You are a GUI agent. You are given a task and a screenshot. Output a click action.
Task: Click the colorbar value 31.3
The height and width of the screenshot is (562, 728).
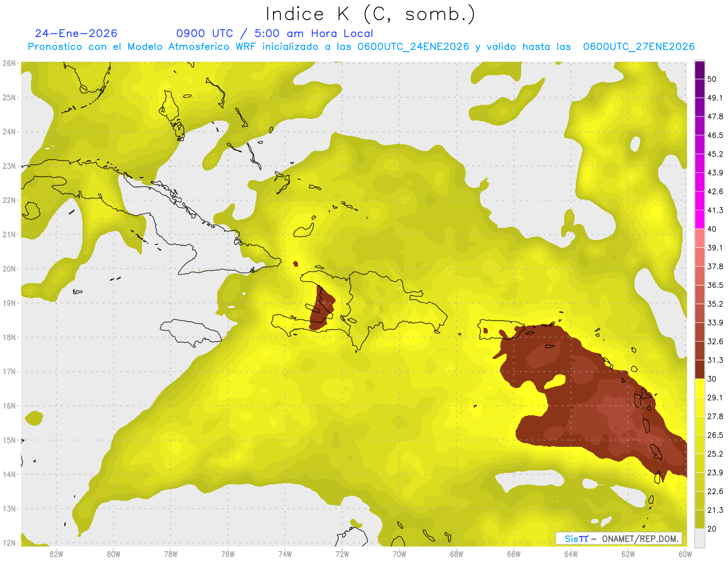(x=715, y=360)
